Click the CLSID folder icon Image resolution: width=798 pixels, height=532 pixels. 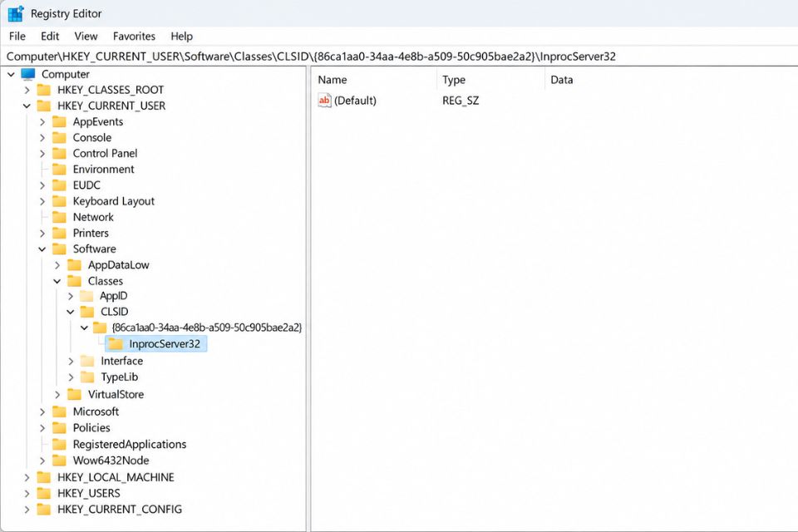tap(87, 311)
